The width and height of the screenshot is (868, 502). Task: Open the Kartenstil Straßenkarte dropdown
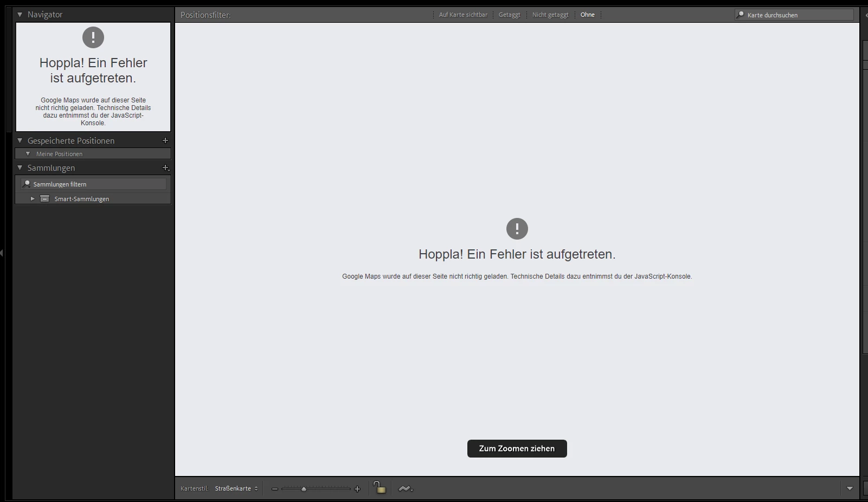point(236,488)
